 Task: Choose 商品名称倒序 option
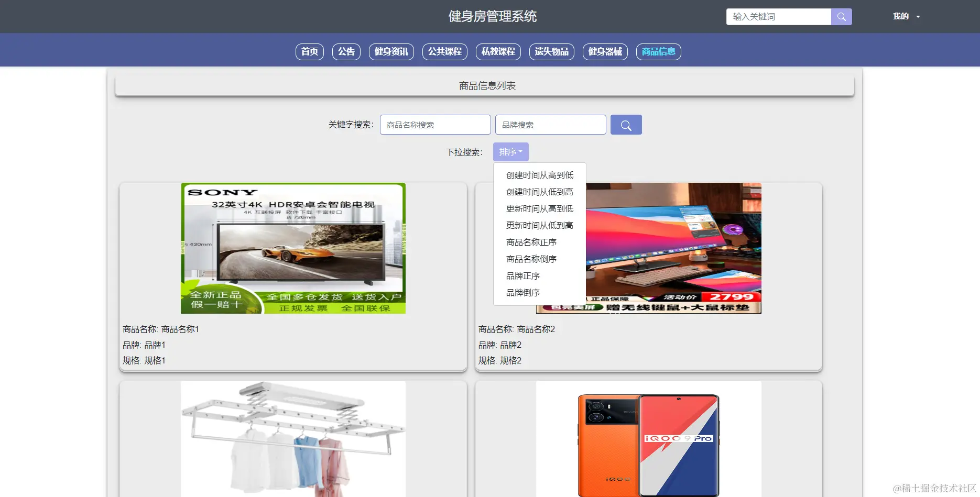pos(540,259)
